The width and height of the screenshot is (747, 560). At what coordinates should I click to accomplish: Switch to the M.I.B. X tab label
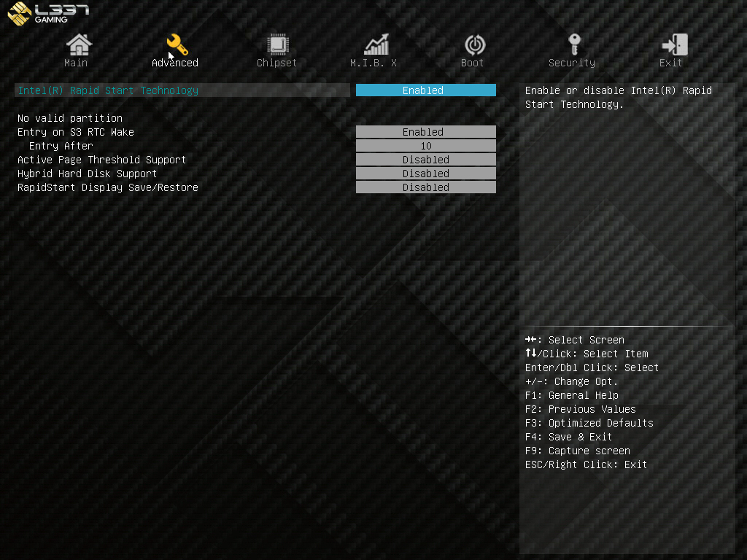coord(373,63)
